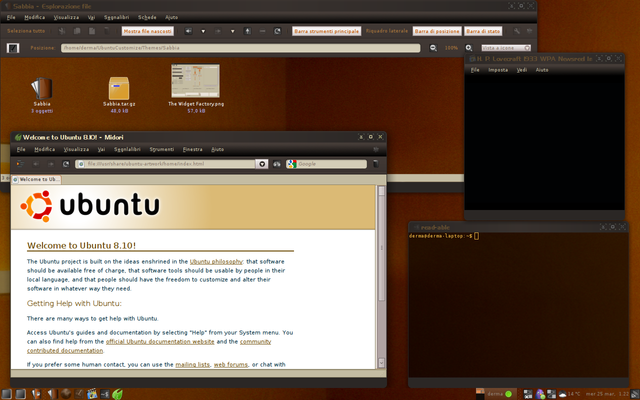Click the green status indicator next to derma
The height and width of the screenshot is (400, 640).
[508, 394]
